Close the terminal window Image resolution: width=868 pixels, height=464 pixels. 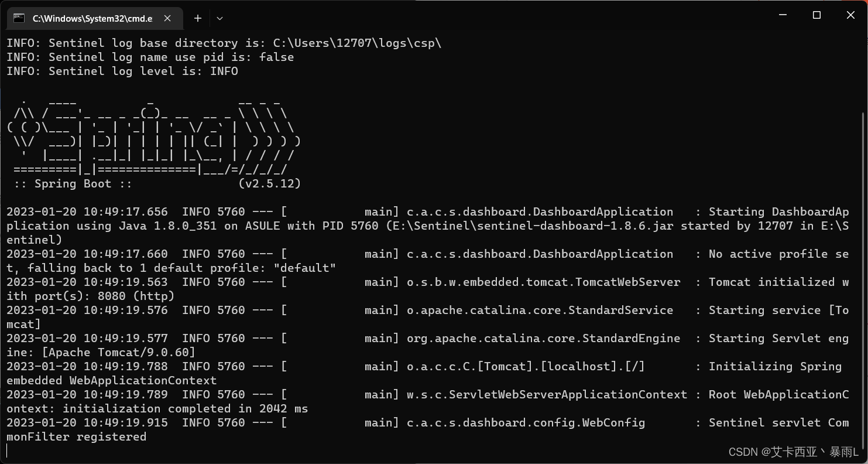coord(850,15)
